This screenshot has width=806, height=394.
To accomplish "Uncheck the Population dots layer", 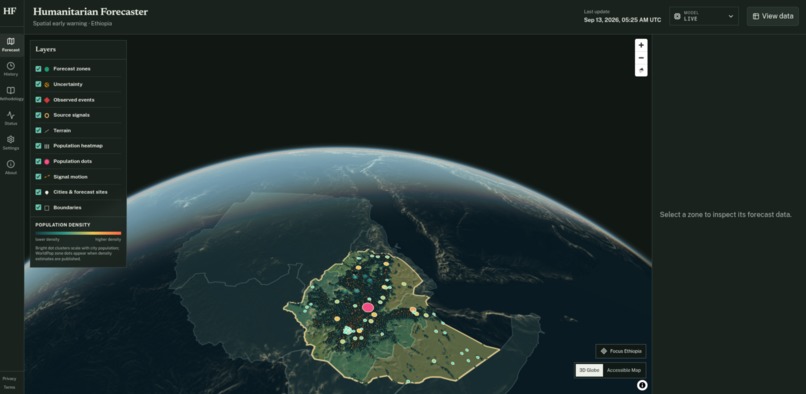I will click(38, 162).
